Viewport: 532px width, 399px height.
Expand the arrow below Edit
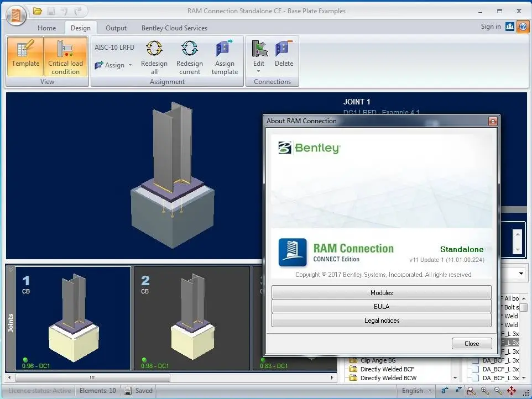[259, 71]
